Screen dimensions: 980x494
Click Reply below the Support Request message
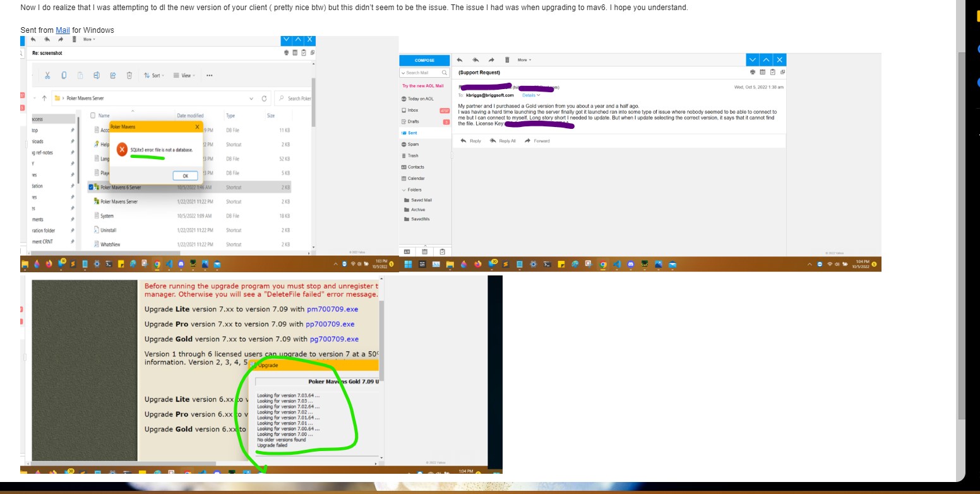coord(471,141)
